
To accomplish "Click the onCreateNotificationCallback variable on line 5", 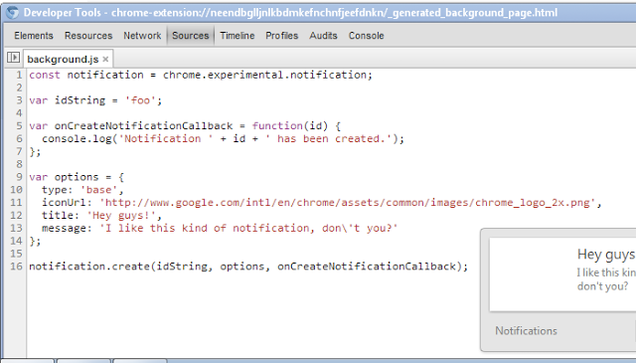I will [x=144, y=126].
